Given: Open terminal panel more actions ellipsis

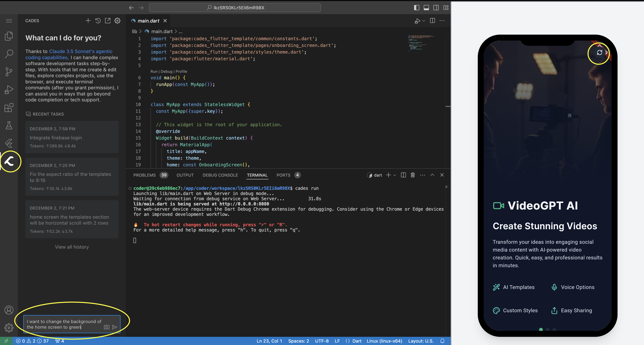Looking at the screenshot, I should coord(422,175).
